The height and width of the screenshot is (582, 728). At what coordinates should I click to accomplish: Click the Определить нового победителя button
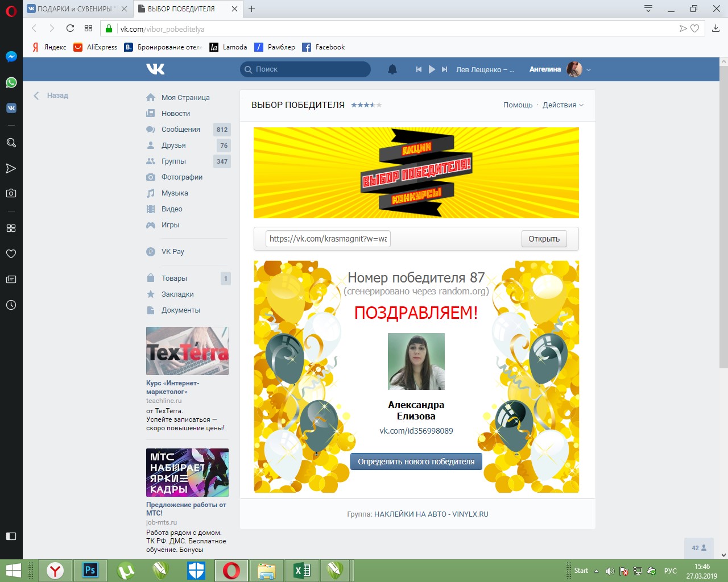[x=416, y=462]
